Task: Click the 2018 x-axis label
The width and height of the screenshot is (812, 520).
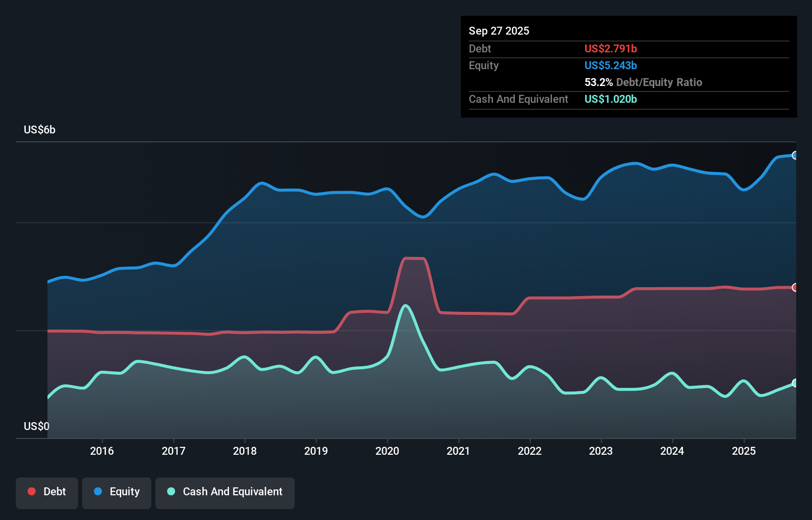Action: [x=245, y=451]
